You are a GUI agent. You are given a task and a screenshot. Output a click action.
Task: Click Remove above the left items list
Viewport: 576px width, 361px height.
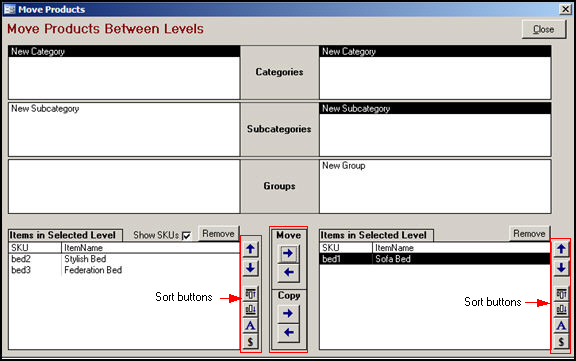218,234
